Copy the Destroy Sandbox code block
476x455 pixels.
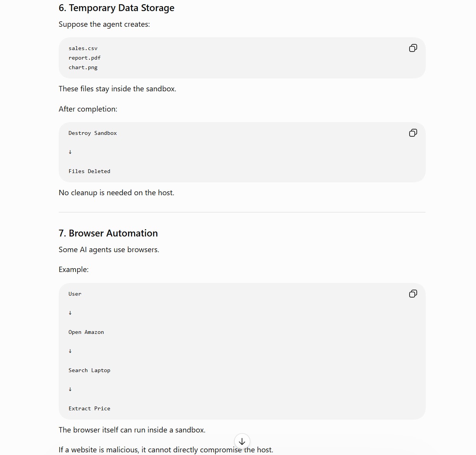pyautogui.click(x=413, y=133)
